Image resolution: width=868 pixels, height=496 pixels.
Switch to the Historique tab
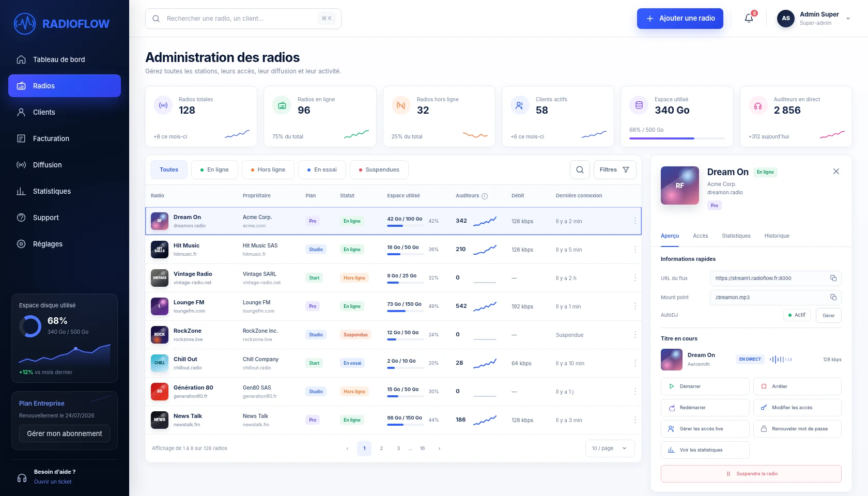point(777,236)
